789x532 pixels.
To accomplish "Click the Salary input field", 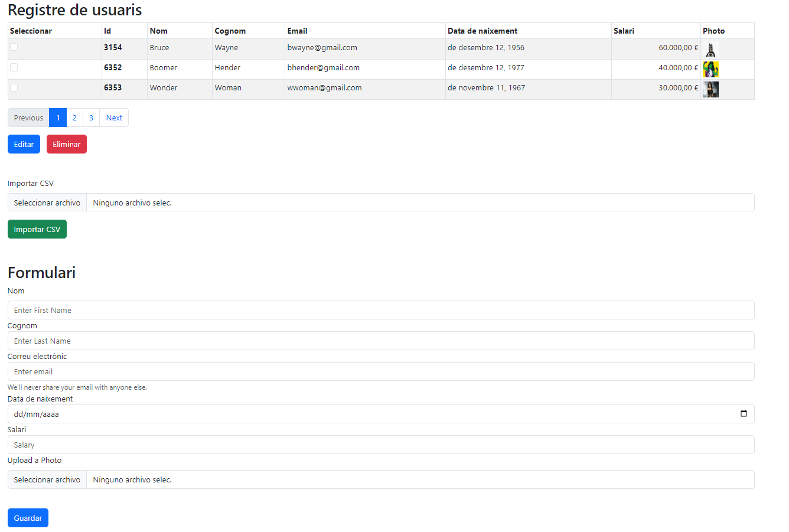I will (381, 445).
